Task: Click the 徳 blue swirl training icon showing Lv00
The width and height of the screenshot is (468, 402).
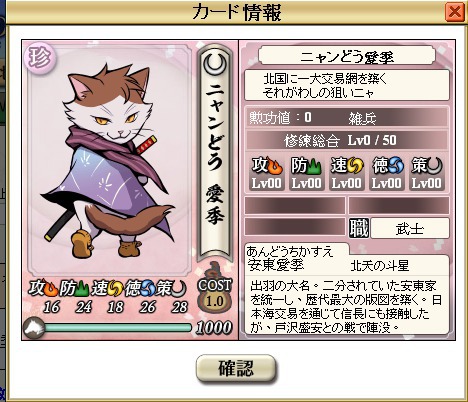Action: (387, 173)
